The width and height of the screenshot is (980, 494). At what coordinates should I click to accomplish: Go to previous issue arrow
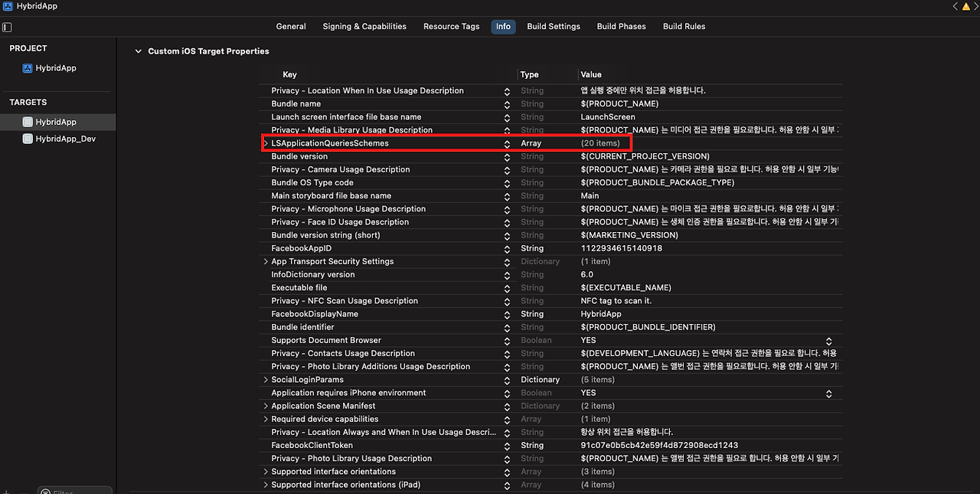coord(955,6)
